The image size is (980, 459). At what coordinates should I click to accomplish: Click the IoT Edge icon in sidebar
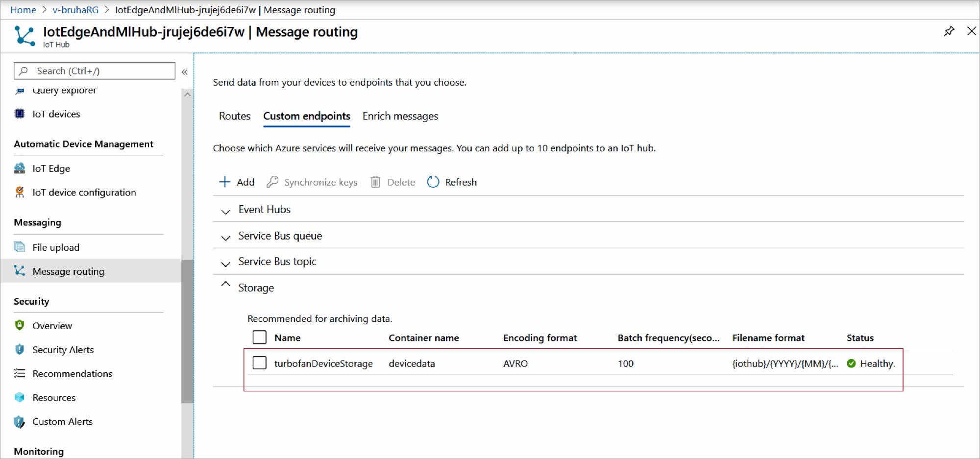click(x=20, y=169)
